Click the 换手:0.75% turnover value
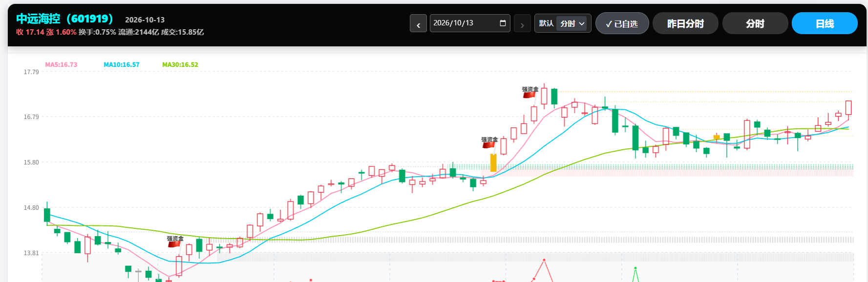Screen dimensions: 868x282 pos(97,32)
